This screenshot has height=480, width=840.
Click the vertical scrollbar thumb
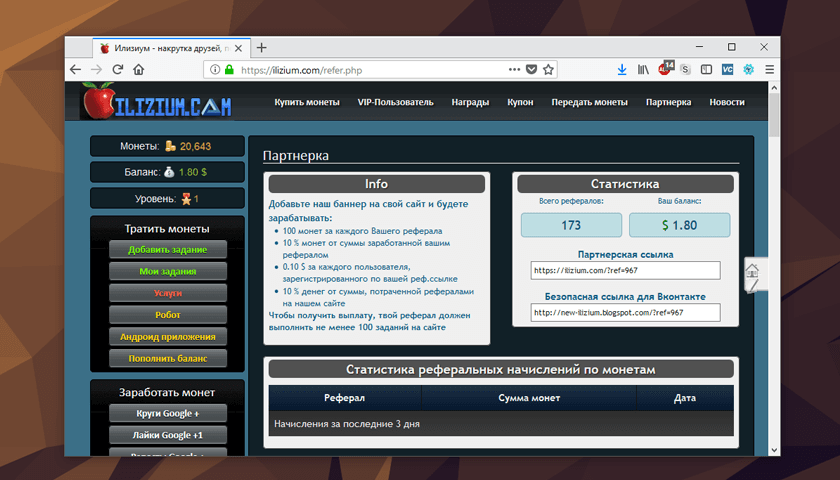(x=774, y=115)
